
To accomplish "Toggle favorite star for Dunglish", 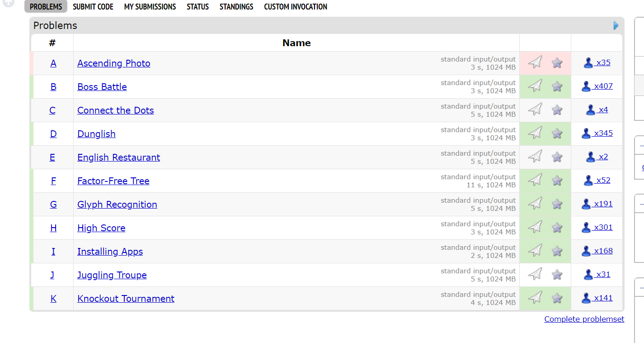I will tap(557, 133).
